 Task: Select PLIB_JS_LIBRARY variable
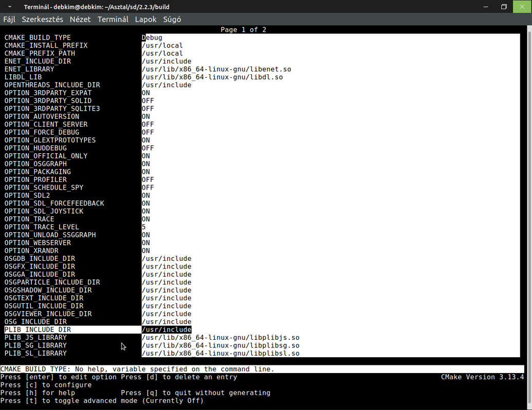(35, 338)
